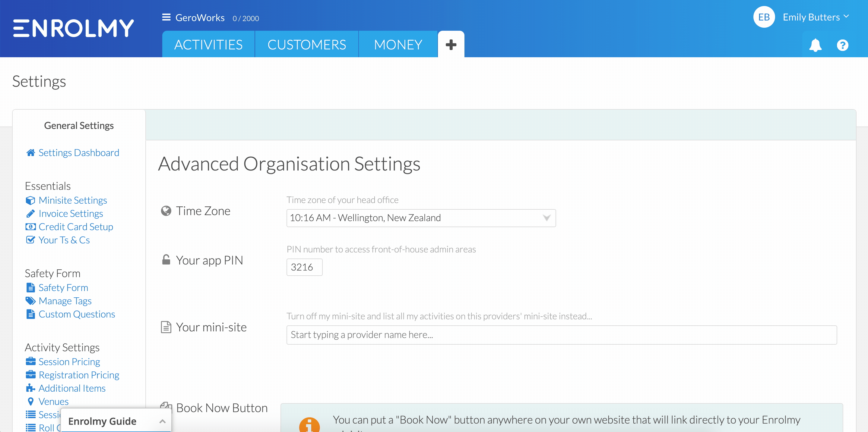The image size is (868, 432).
Task: Click the plus tab icon
Action: pyautogui.click(x=451, y=44)
